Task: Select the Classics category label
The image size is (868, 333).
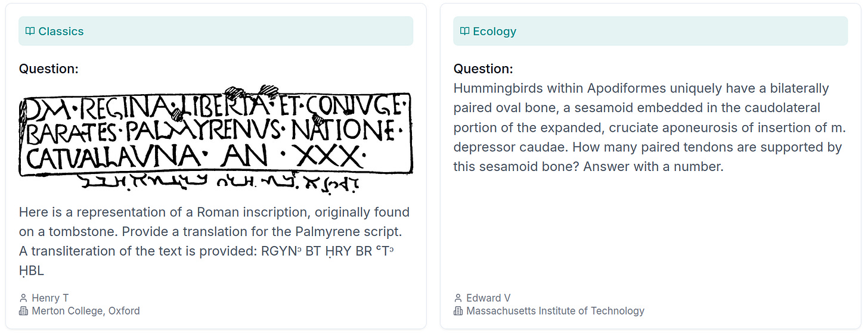Action: click(x=61, y=32)
